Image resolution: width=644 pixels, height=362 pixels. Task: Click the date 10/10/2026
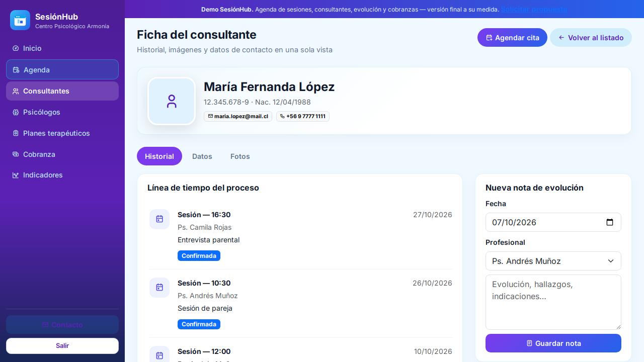433,351
